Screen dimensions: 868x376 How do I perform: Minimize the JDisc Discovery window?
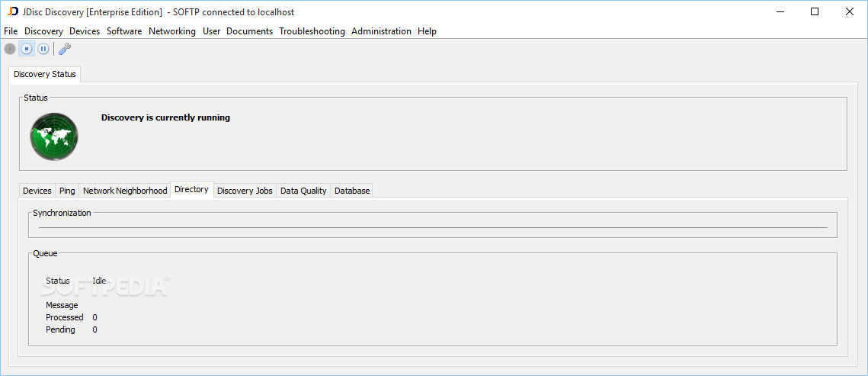pos(780,11)
